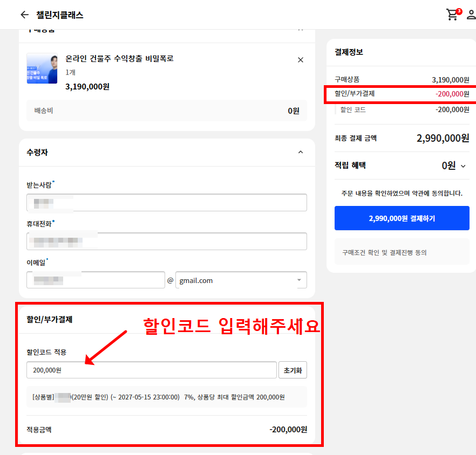Open the gmail.com email domain dropdown
Viewport: 476px width, 455px height.
tap(241, 280)
